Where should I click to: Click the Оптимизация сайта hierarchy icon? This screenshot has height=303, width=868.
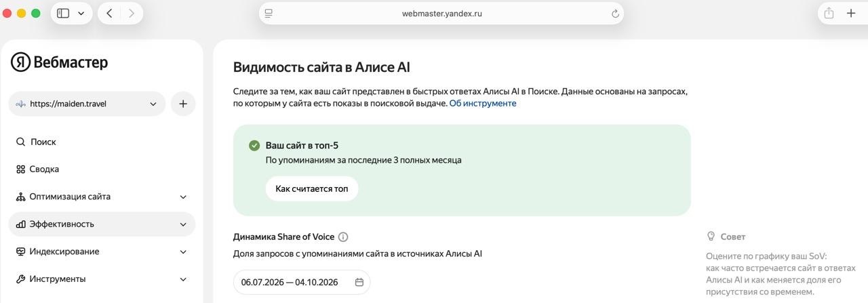(20, 197)
